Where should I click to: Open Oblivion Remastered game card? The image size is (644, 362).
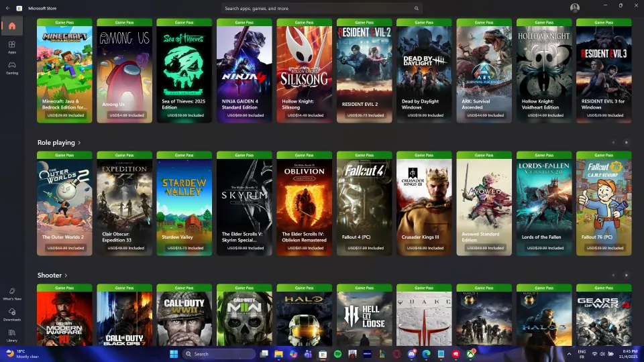pyautogui.click(x=304, y=203)
